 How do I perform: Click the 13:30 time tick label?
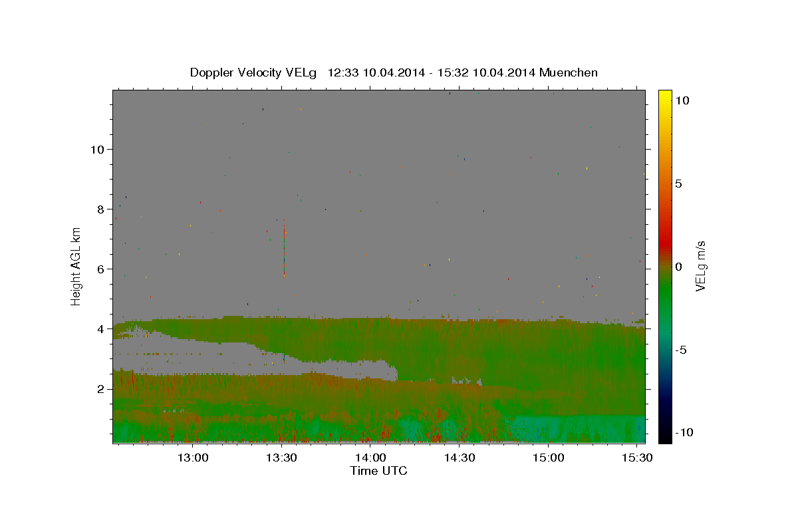pos(281,458)
